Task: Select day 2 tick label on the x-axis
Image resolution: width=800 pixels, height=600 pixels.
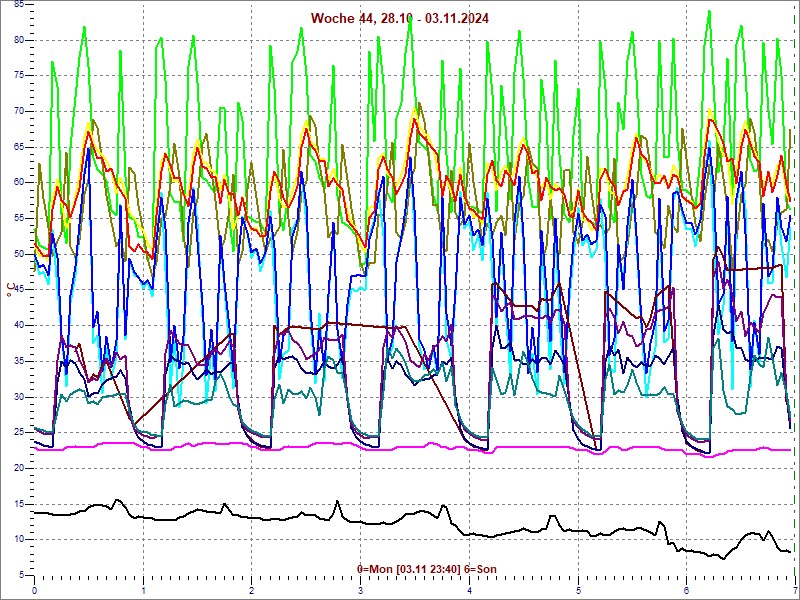Action: coord(252,590)
